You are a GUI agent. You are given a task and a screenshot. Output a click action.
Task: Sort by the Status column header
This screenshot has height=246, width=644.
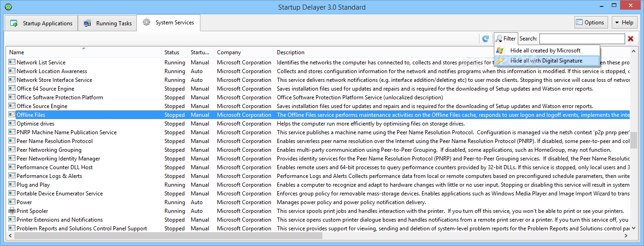tap(175, 52)
